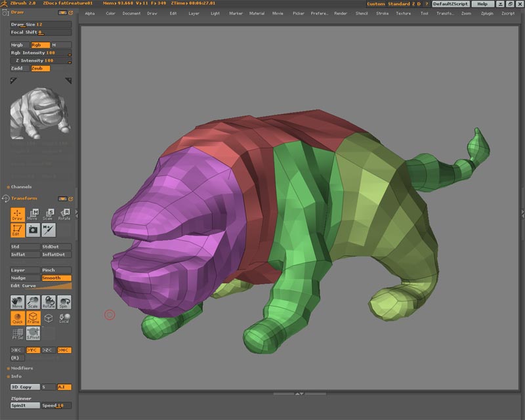Image resolution: width=525 pixels, height=420 pixels.
Task: Click the Quick render mode icon
Action: tap(18, 318)
